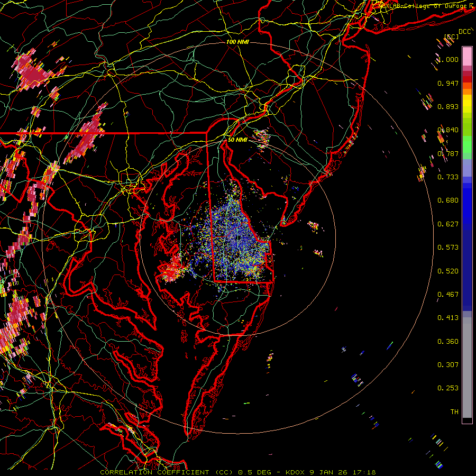The width and height of the screenshot is (476, 476).
Task: Click the DCC label above the color scale
Action: pyautogui.click(x=464, y=32)
